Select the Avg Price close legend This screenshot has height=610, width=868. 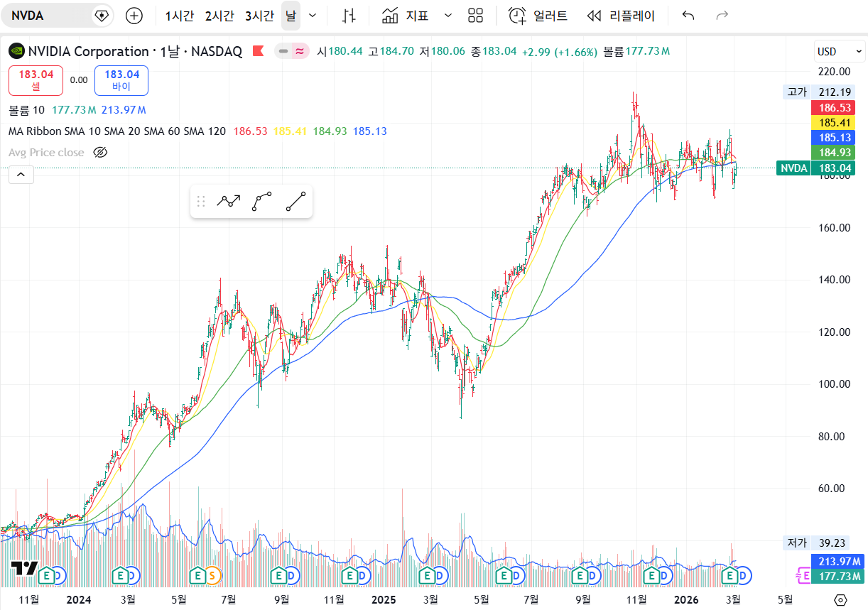click(x=46, y=153)
